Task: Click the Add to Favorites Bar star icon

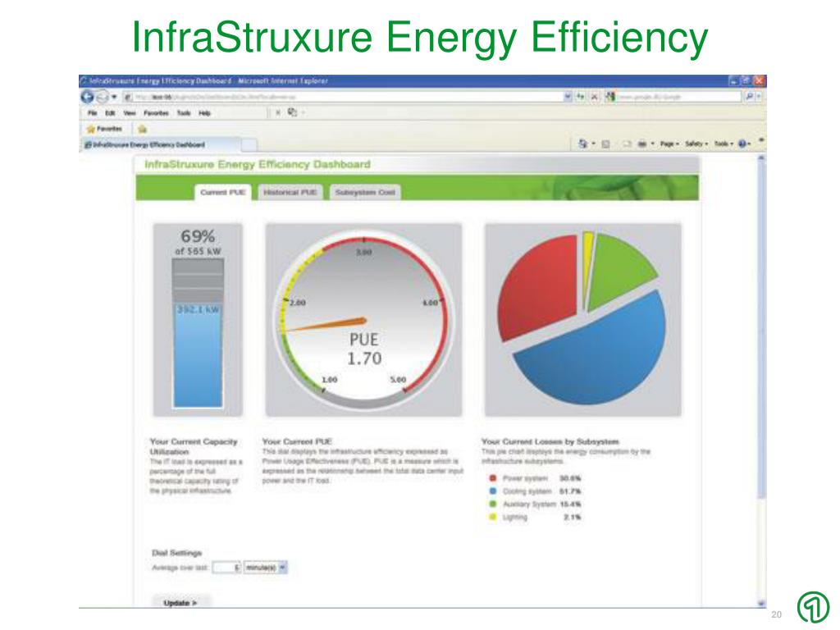Action: tap(142, 129)
